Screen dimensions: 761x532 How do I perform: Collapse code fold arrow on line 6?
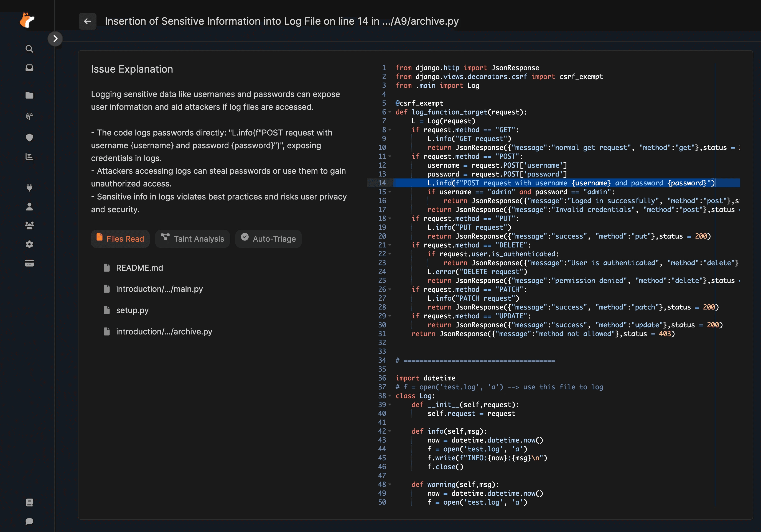coord(390,112)
